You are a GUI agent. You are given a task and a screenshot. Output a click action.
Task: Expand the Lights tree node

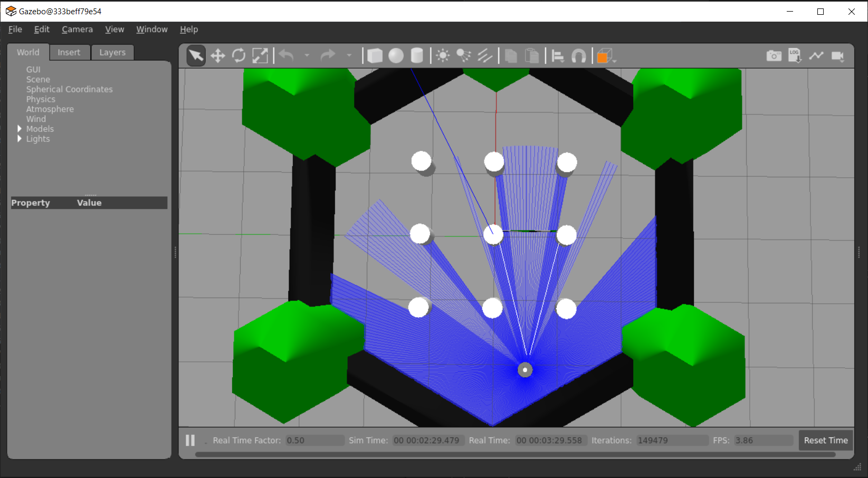pyautogui.click(x=20, y=139)
